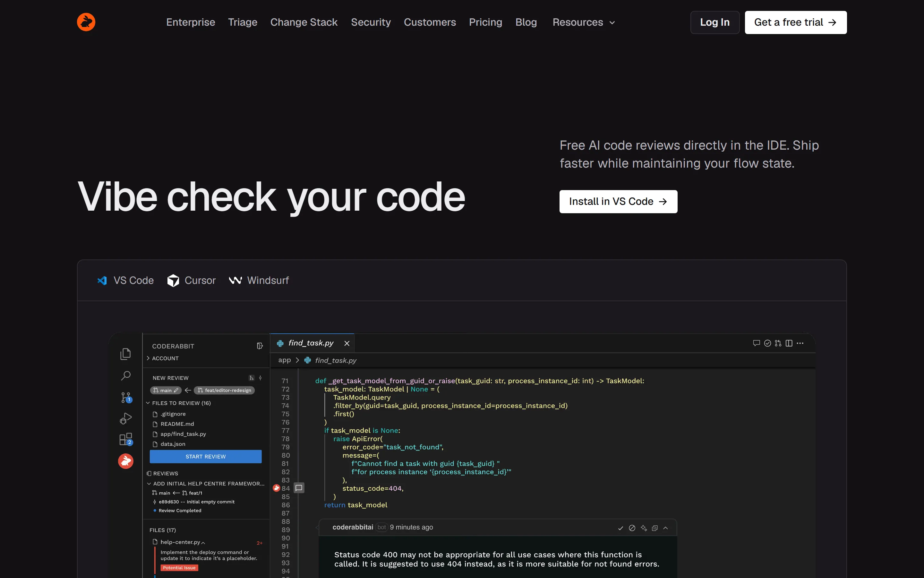
Task: Switch to the Cursor tab
Action: click(191, 280)
